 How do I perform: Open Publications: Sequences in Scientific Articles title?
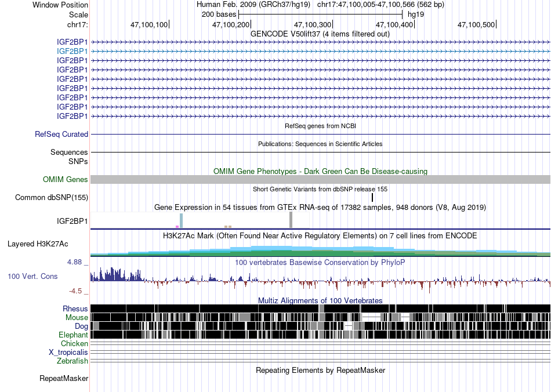[x=320, y=144]
